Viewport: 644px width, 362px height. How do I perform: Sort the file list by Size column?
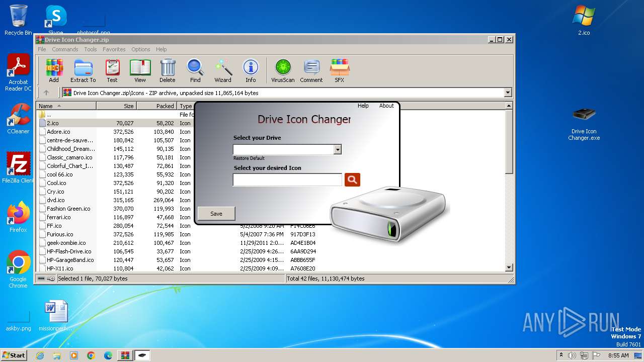coord(116,106)
